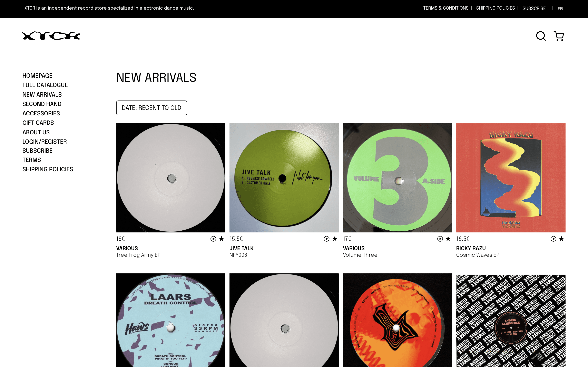Open the Ricky Razu cover thumbnail
This screenshot has width=588, height=367.
tap(511, 178)
